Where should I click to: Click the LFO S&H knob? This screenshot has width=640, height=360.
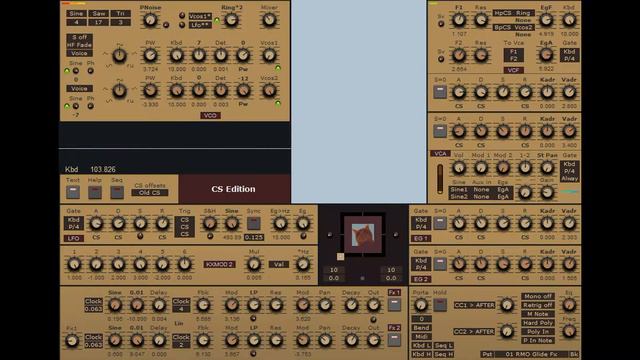210,223
